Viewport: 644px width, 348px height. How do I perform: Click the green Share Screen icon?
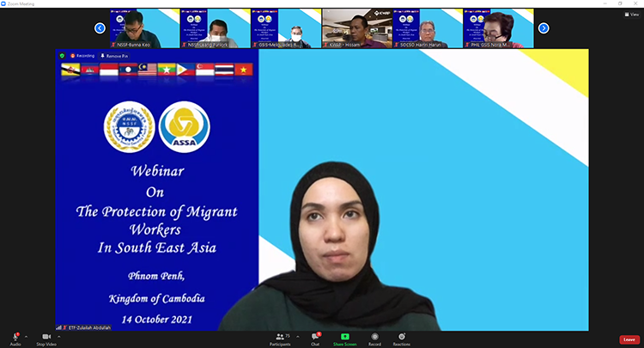[x=344, y=336]
